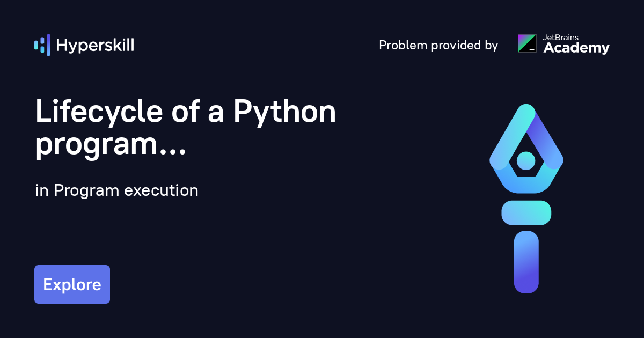Open the "Program execution" topic link
The image size is (644, 338).
[x=126, y=190]
